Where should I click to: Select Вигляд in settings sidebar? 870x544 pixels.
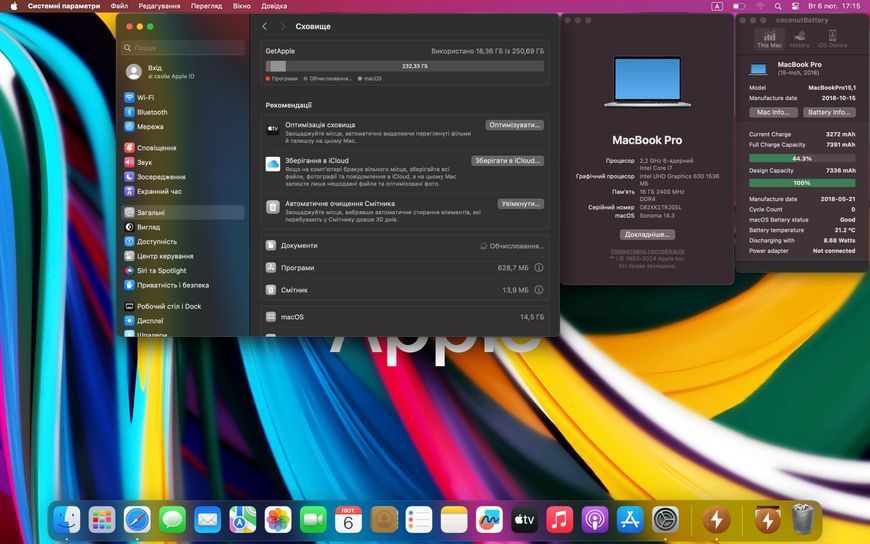click(183, 227)
